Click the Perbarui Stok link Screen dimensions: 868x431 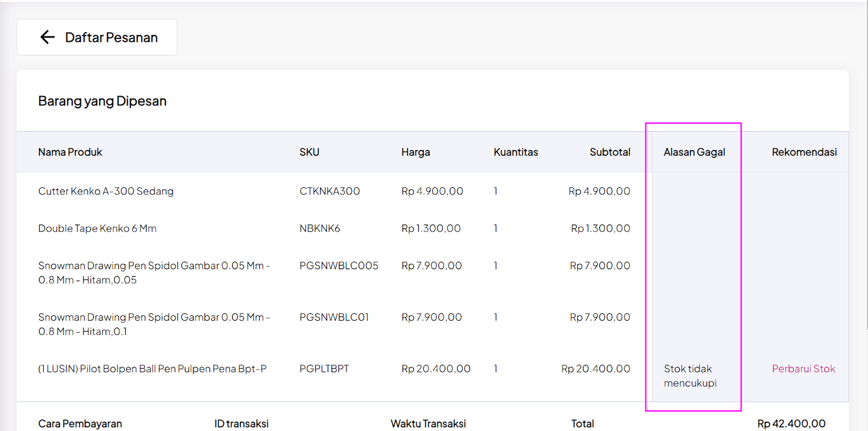click(x=803, y=369)
